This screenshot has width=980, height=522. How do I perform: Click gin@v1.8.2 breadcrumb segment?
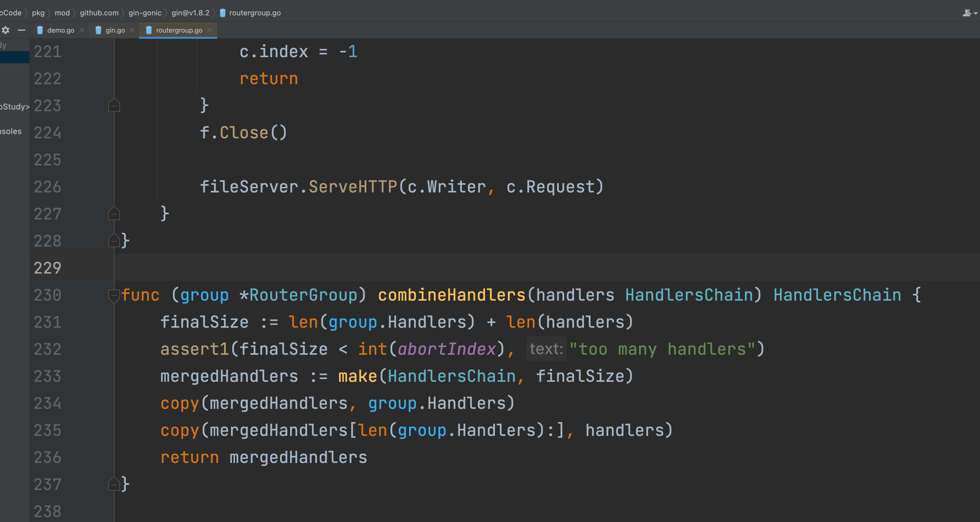pyautogui.click(x=190, y=13)
